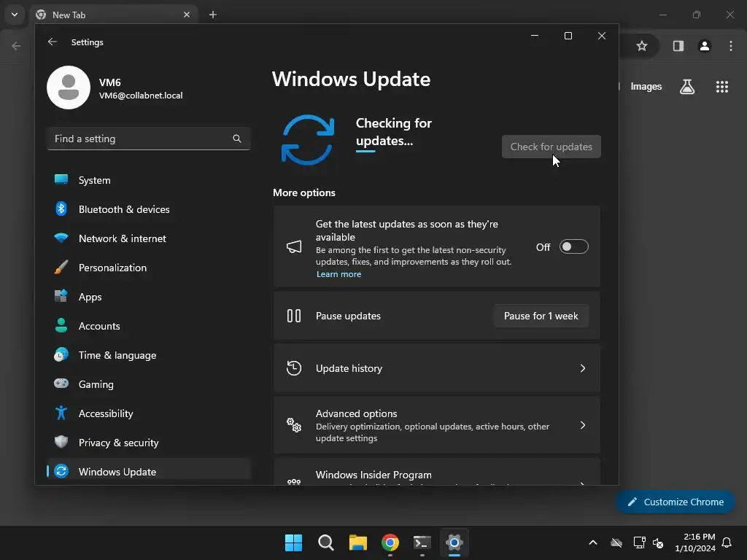Click the Customize Chrome button
Screen dimensions: 747x560
coord(675,502)
